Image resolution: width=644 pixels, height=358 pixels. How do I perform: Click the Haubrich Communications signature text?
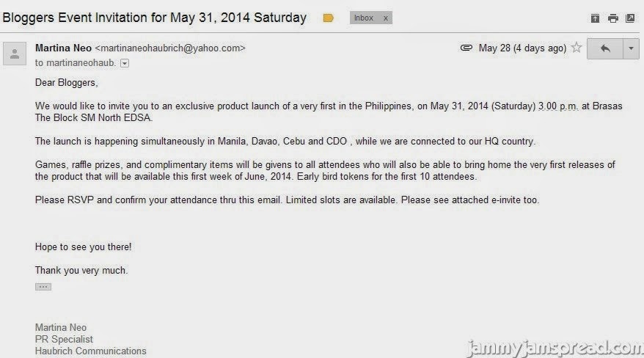[90, 351]
